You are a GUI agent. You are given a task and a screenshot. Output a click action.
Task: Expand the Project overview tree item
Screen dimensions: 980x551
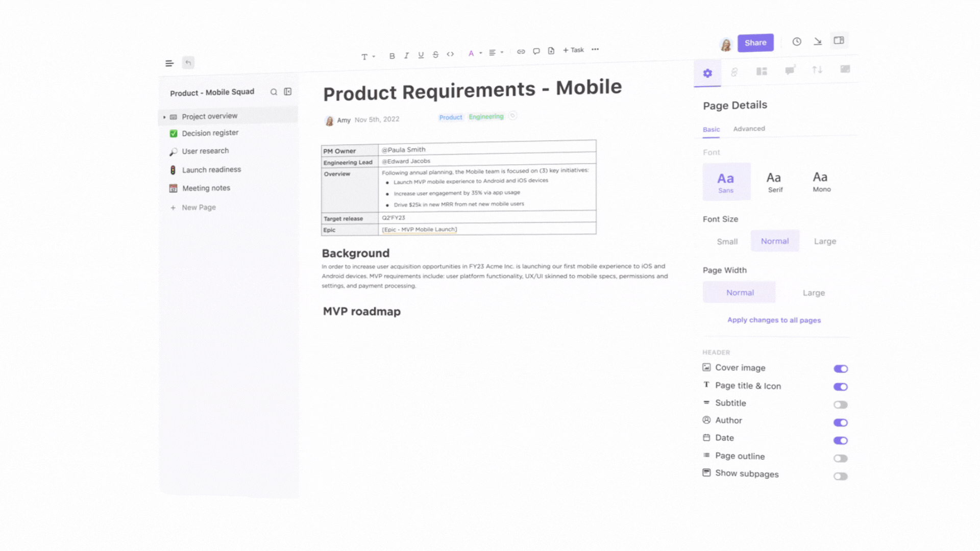click(163, 116)
